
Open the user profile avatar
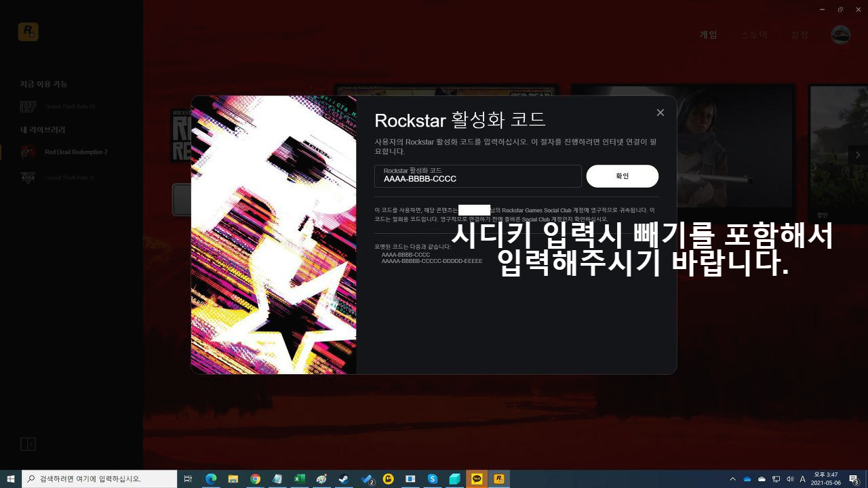pos(841,35)
